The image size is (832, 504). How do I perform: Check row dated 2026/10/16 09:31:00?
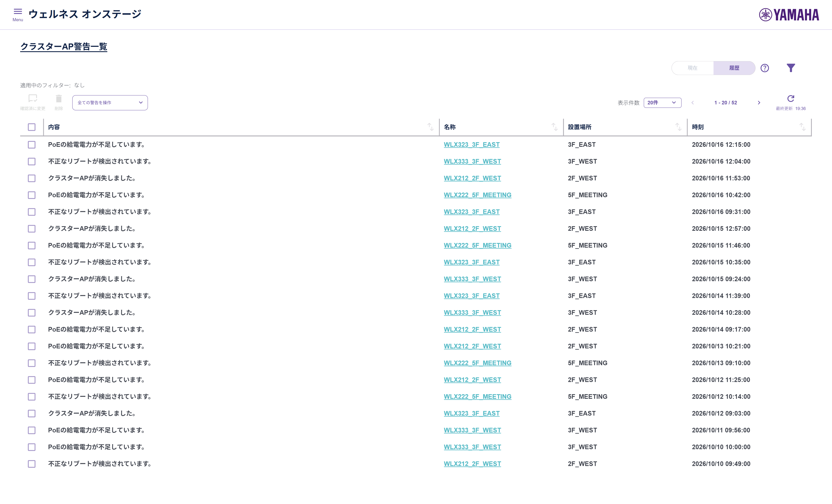[x=31, y=212]
